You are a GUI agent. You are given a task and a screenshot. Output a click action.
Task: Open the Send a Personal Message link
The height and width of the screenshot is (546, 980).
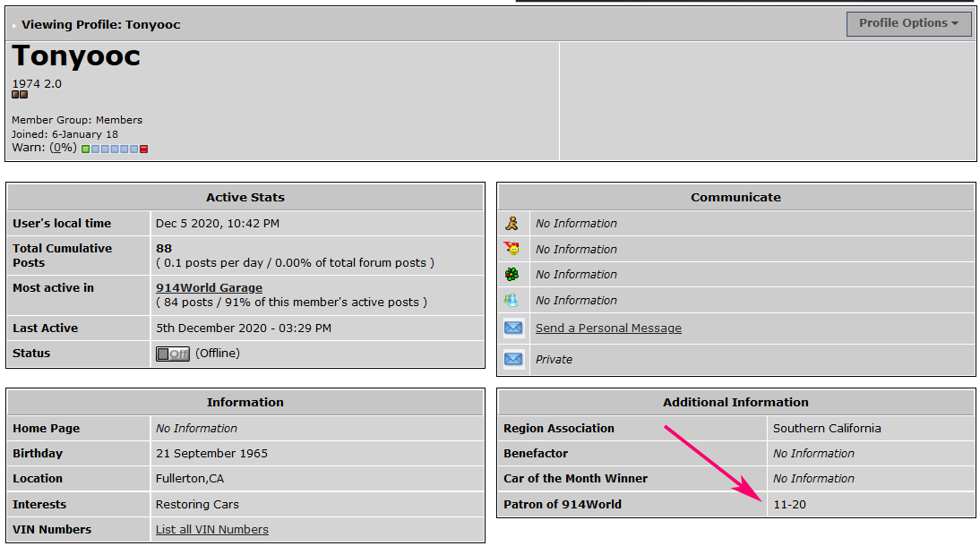[x=608, y=328]
